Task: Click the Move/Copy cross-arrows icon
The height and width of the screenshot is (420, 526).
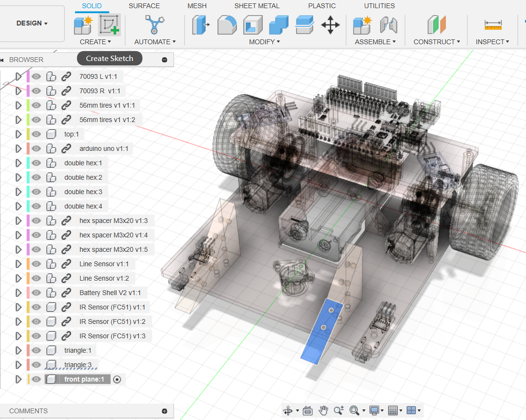Action: [x=330, y=25]
